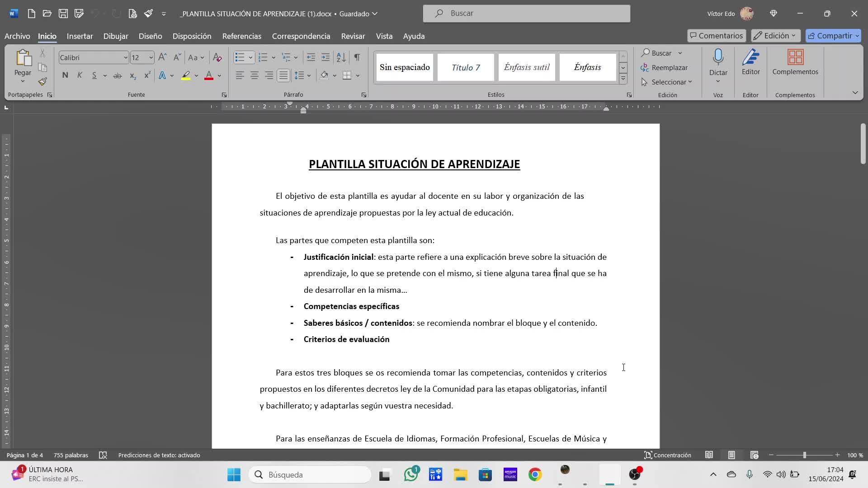Expand the Calibri font name dropdown
The width and height of the screenshot is (868, 488).
pos(125,57)
